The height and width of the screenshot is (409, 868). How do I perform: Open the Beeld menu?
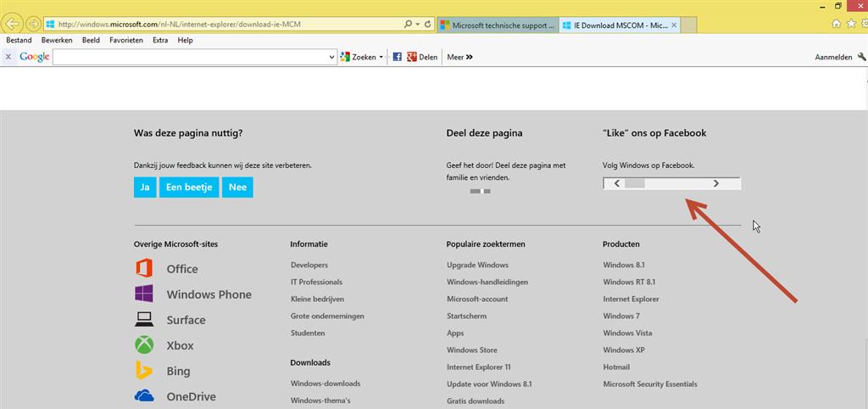(91, 41)
